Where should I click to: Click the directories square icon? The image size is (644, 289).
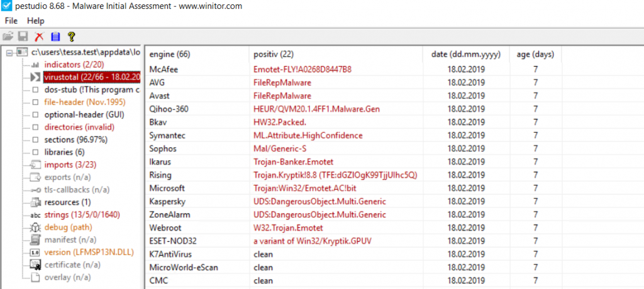point(35,127)
